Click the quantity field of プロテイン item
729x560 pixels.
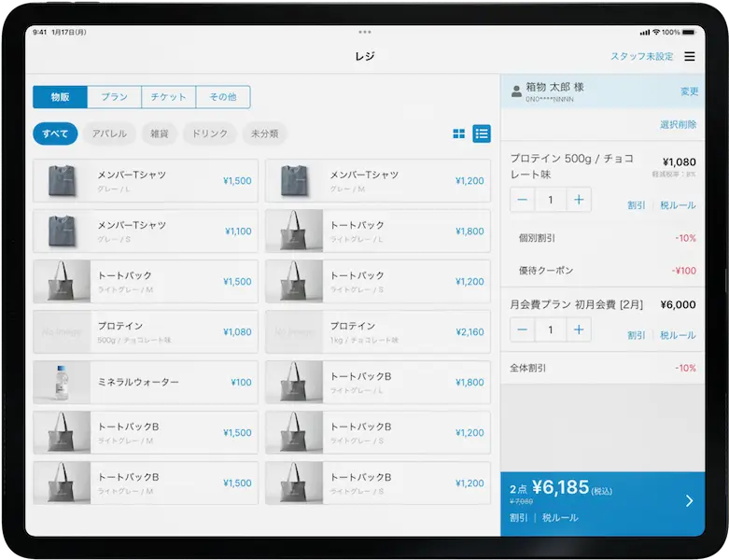[x=551, y=200]
